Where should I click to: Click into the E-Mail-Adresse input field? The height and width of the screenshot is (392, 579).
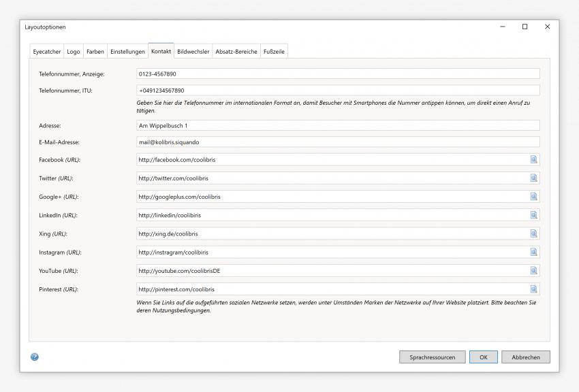pos(338,142)
